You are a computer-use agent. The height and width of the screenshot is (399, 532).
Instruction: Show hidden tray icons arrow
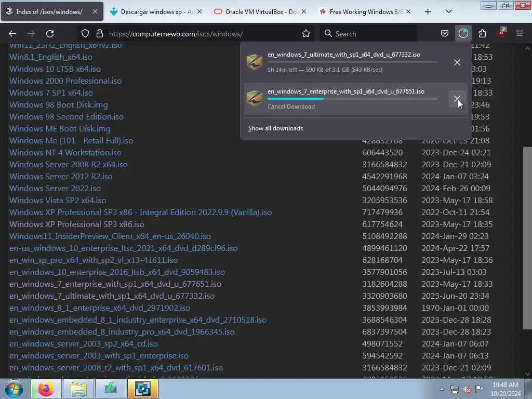coord(442,389)
